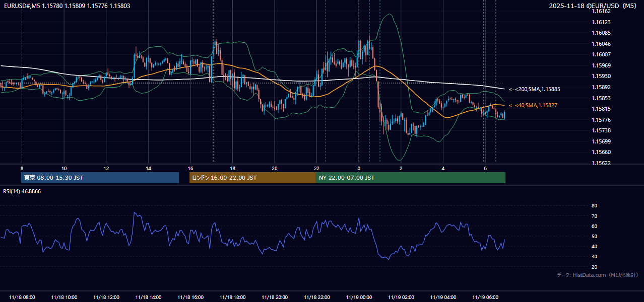
Task: Click hour tick 4 under price chart
Action: point(443,168)
